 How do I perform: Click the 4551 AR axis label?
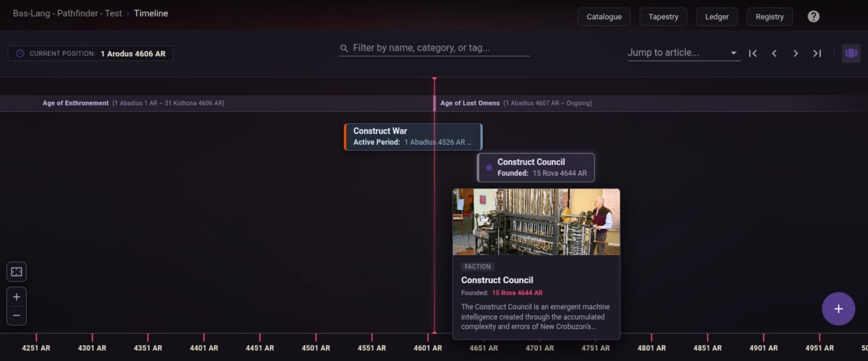(372, 348)
